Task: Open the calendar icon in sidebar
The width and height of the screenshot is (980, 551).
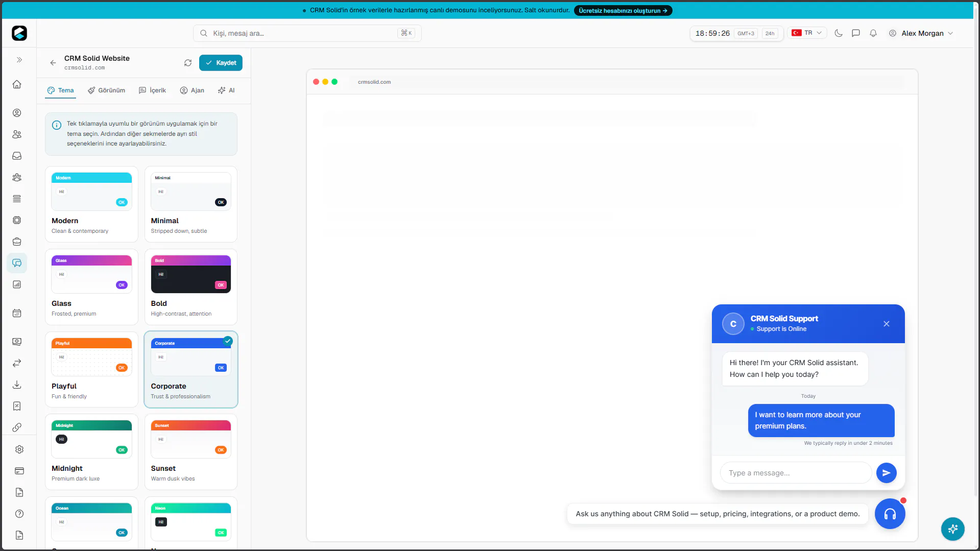Action: click(17, 313)
